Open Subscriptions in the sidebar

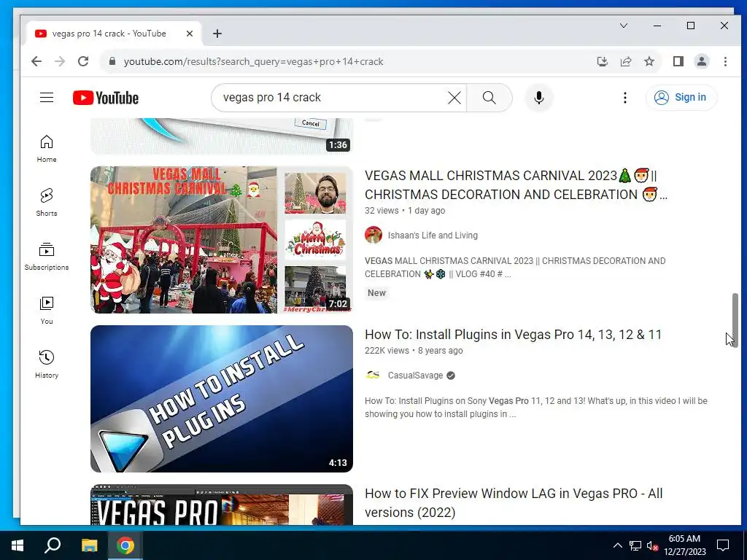[47, 256]
